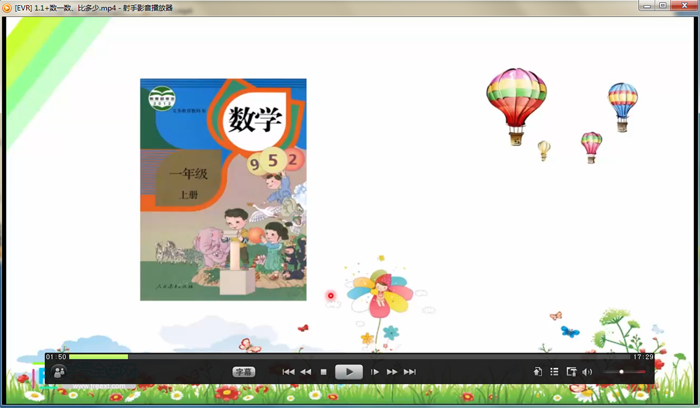Click the elapsed time 01:50 display

click(x=56, y=357)
